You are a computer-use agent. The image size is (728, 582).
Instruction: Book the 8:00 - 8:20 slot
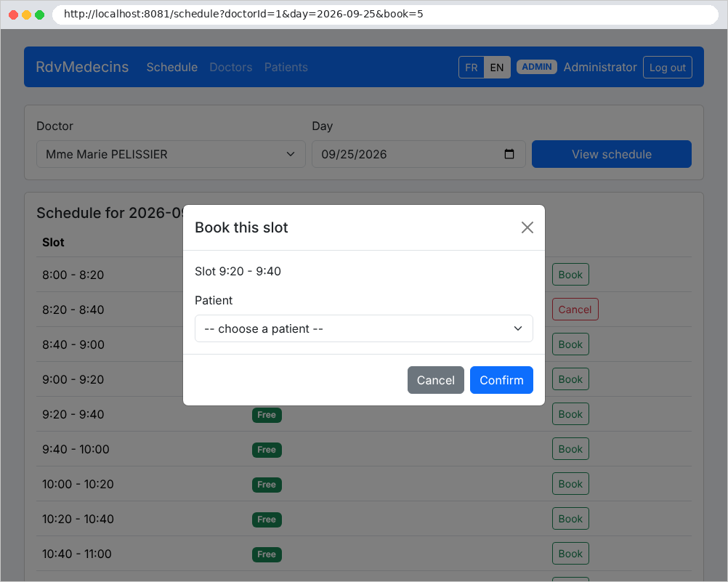click(x=570, y=275)
